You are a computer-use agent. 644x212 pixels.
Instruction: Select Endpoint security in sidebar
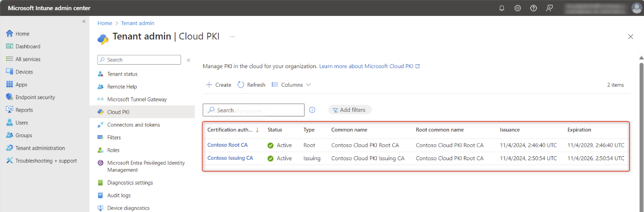35,97
